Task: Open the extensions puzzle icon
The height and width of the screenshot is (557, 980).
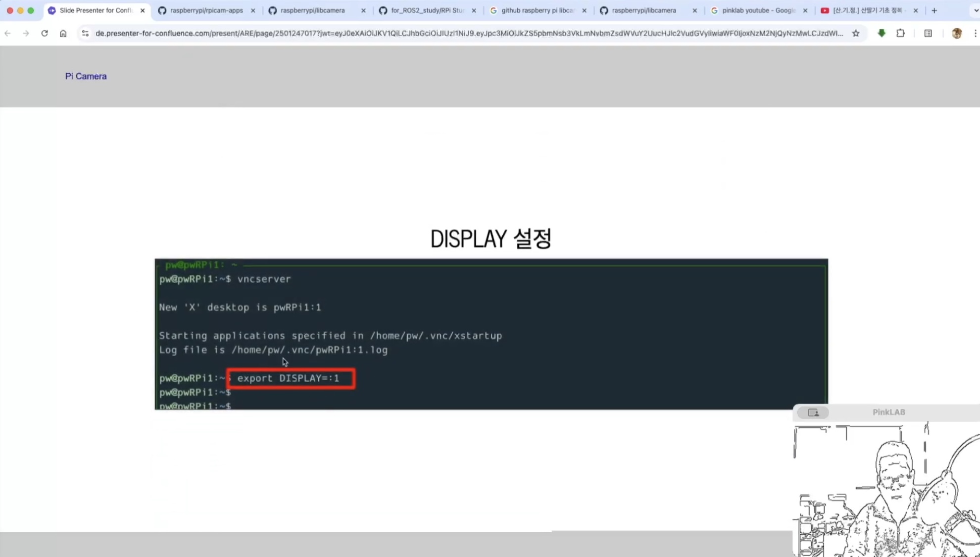Action: point(900,33)
